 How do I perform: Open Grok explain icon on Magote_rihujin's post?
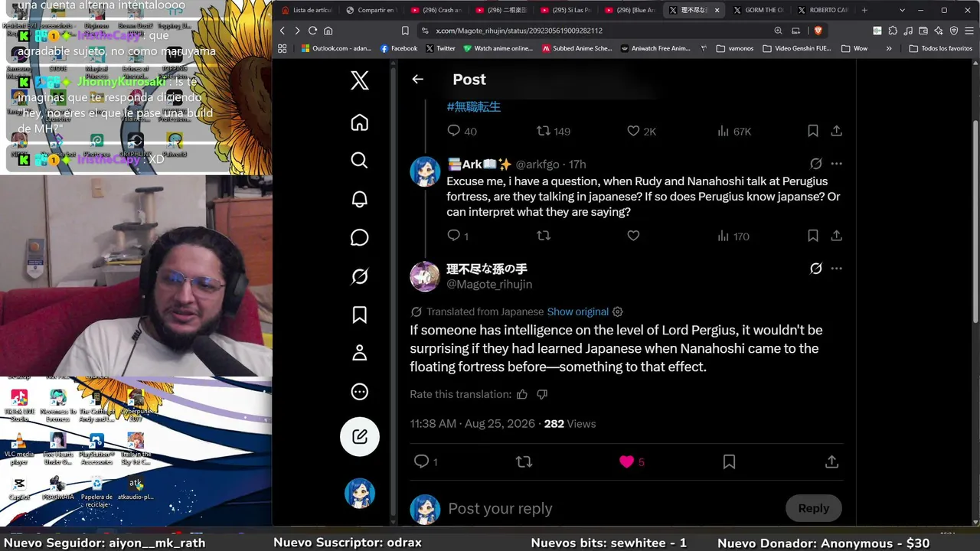coord(816,269)
